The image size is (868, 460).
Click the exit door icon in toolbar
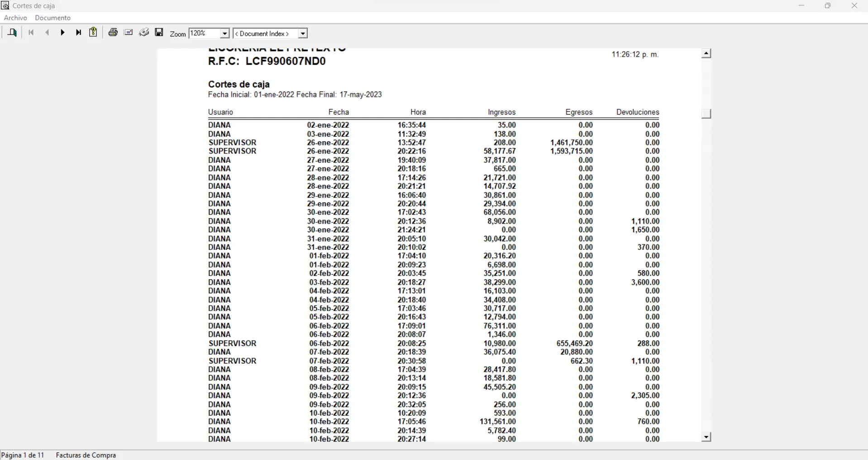tap(12, 33)
